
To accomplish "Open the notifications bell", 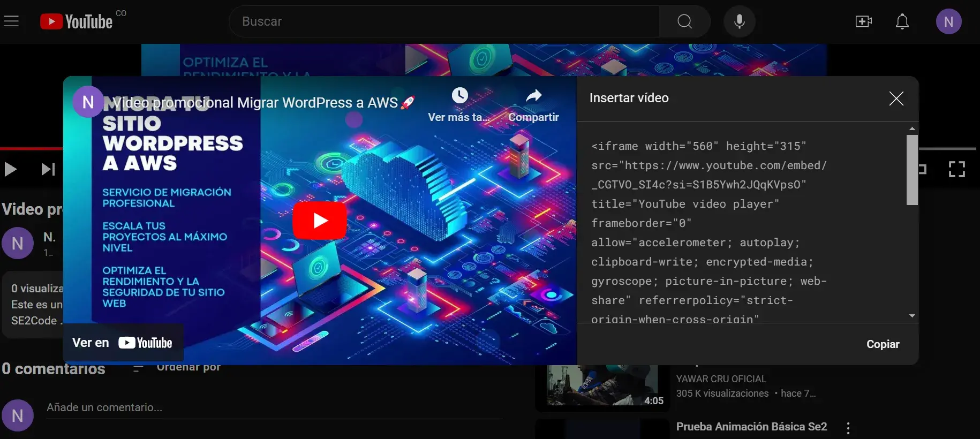I will (x=902, y=21).
